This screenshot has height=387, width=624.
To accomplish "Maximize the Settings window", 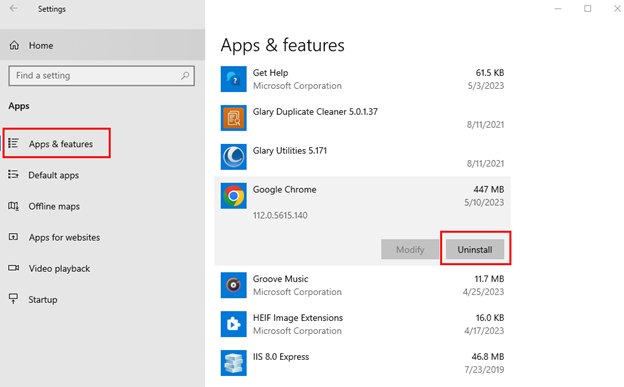I will coord(587,8).
